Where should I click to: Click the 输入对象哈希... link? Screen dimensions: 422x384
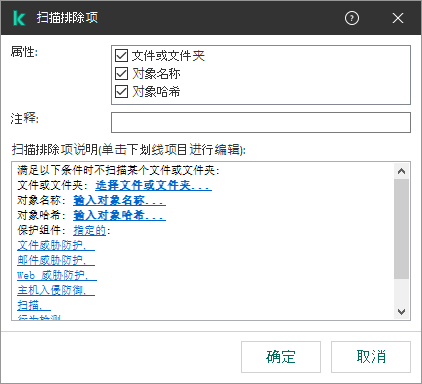(x=119, y=215)
